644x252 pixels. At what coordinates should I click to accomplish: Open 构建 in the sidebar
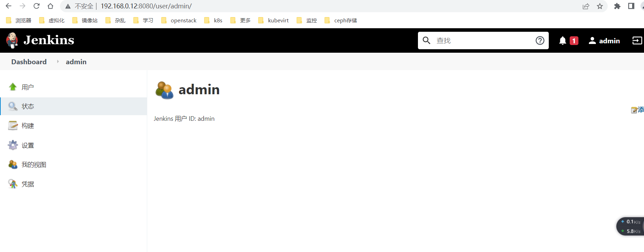(x=28, y=126)
